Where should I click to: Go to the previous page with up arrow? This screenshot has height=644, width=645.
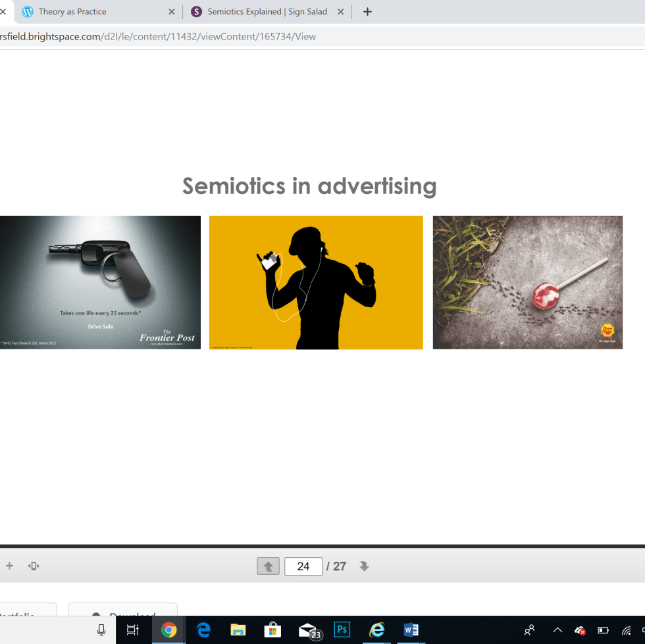point(268,566)
